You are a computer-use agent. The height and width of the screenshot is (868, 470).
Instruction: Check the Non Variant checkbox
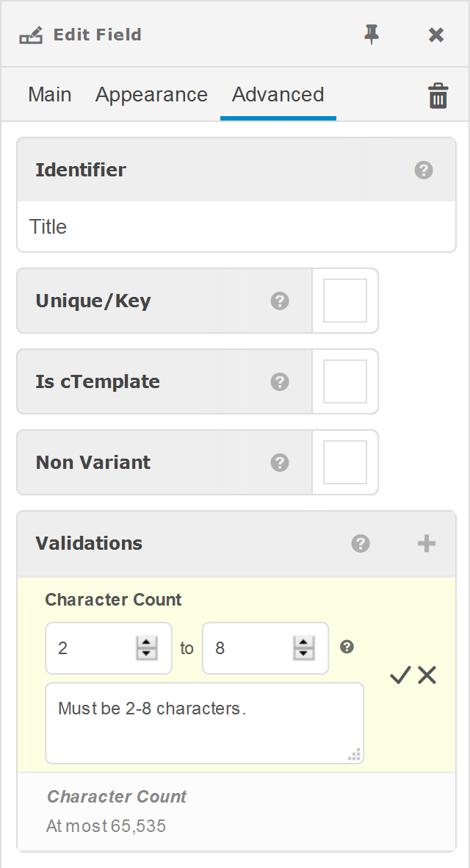pos(345,462)
